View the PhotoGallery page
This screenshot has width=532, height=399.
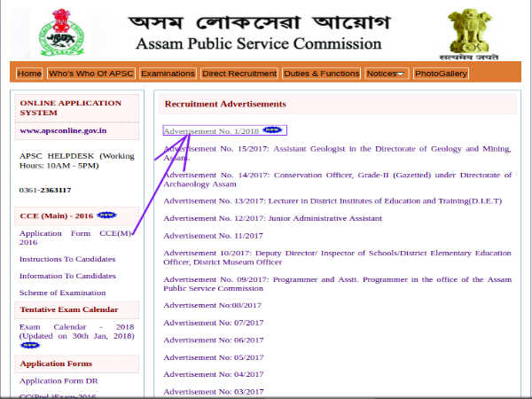point(441,74)
